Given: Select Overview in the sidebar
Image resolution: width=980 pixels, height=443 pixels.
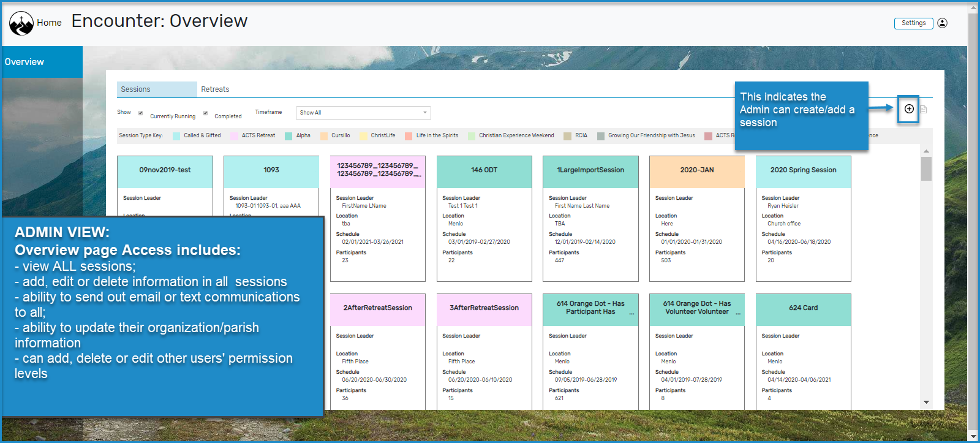Looking at the screenshot, I should (x=42, y=62).
